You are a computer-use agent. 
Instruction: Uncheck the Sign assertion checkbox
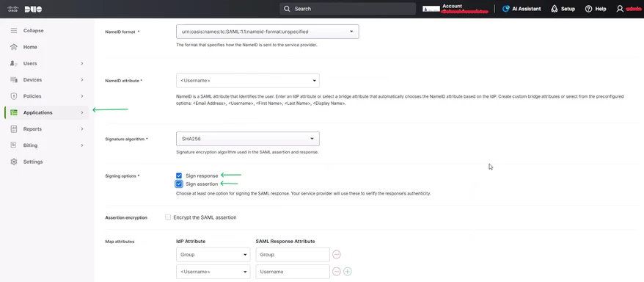179,184
